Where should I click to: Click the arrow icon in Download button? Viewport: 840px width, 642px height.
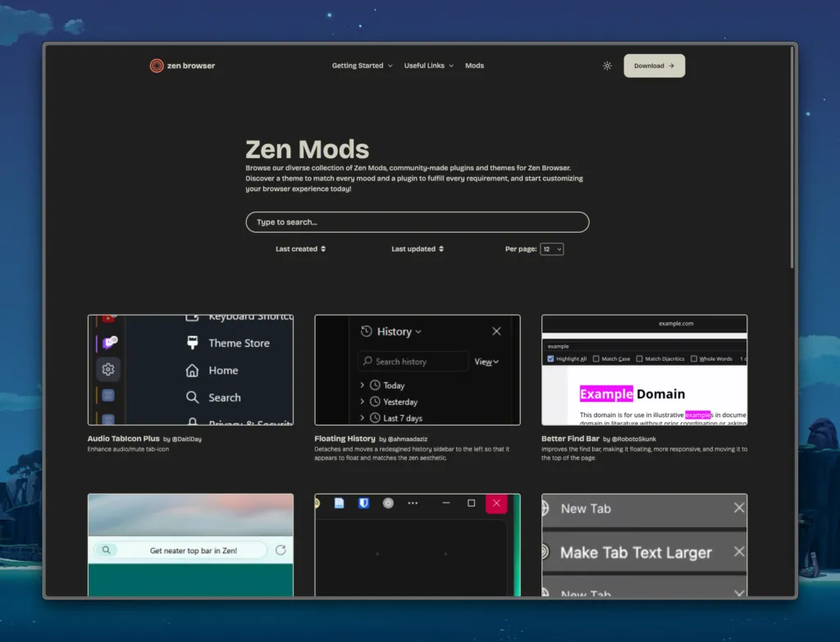[671, 66]
